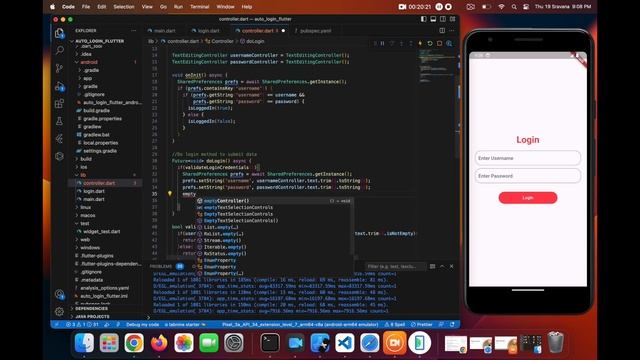Expand the macos folder
This screenshot has height=360, width=640.
pyautogui.click(x=88, y=215)
